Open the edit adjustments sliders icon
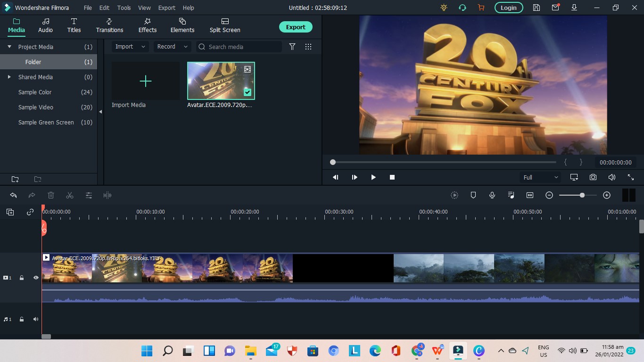644x362 pixels. [x=89, y=195]
